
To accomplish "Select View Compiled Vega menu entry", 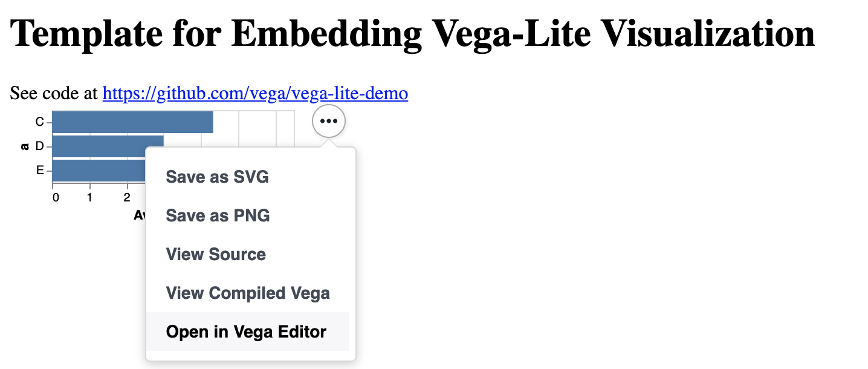I will point(248,293).
